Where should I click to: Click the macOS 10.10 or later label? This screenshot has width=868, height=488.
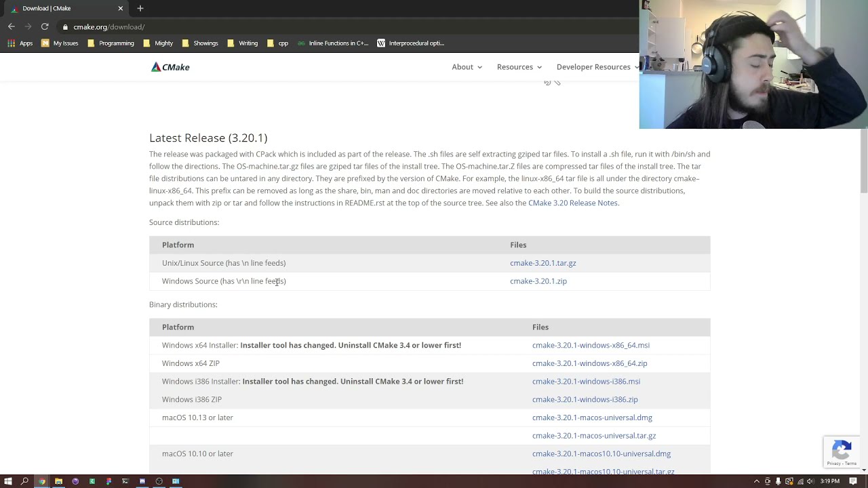point(197,454)
